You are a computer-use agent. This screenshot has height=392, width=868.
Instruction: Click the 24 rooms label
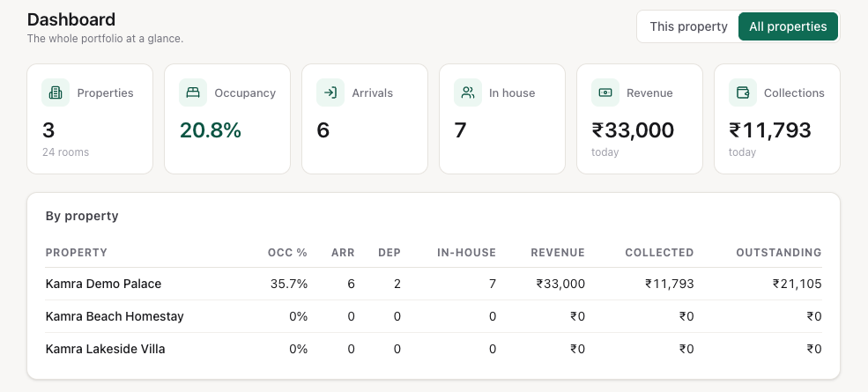(x=65, y=152)
